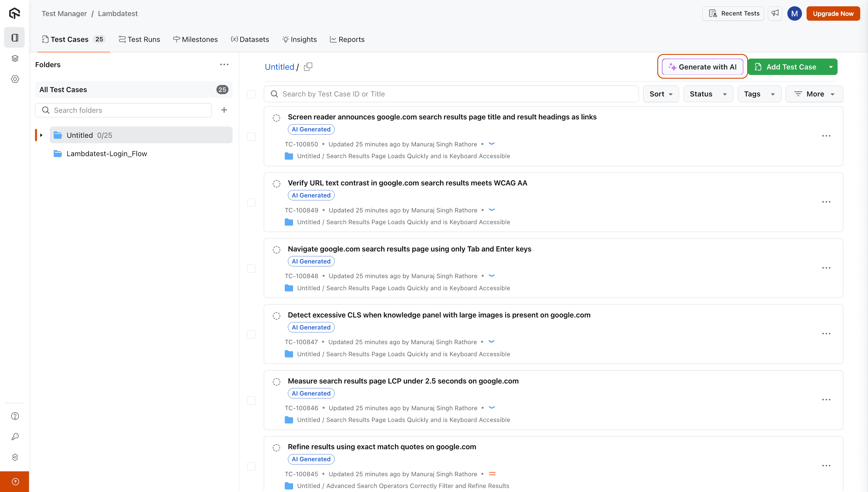The height and width of the screenshot is (492, 868).
Task: Click plus icon to add new folder
Action: (x=224, y=110)
